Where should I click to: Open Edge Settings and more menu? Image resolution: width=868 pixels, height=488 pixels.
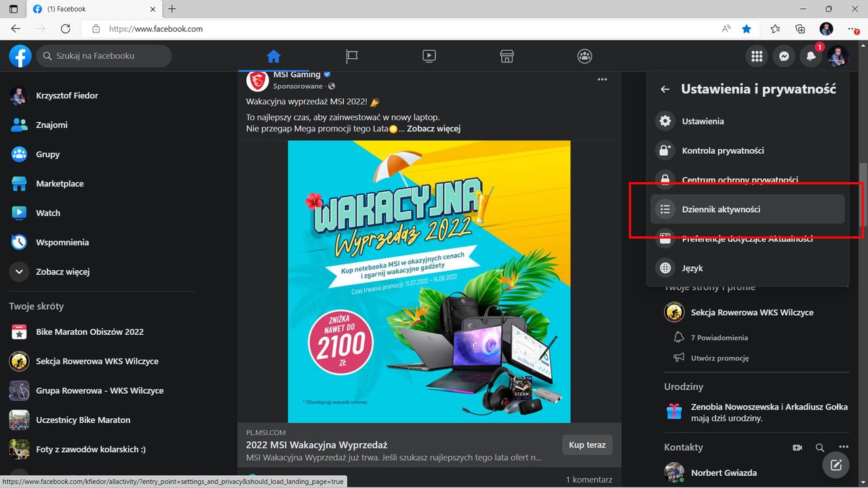click(x=853, y=29)
